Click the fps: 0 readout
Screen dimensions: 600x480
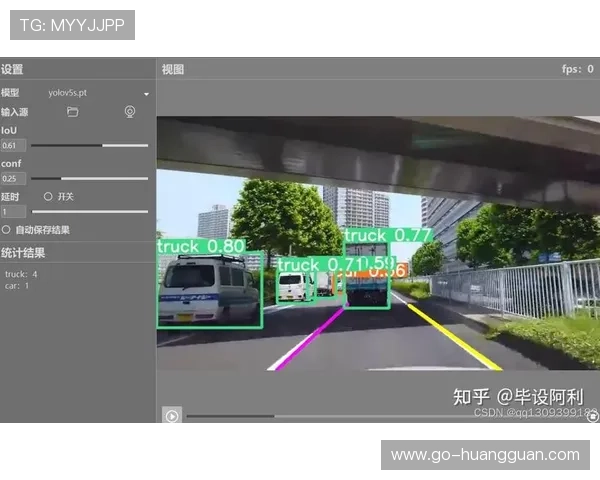578,69
